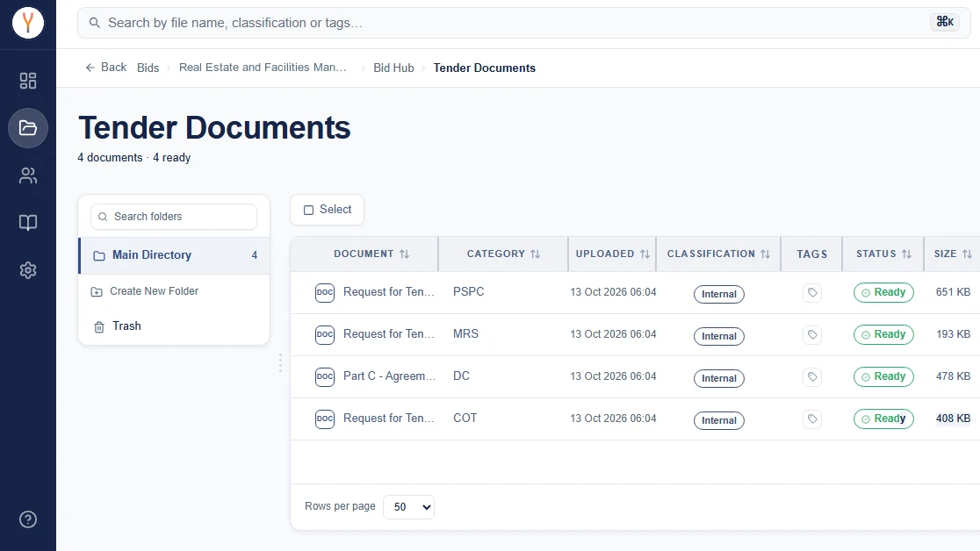Image resolution: width=980 pixels, height=551 pixels.
Task: Click the panel resize grip handle dots
Action: click(280, 363)
